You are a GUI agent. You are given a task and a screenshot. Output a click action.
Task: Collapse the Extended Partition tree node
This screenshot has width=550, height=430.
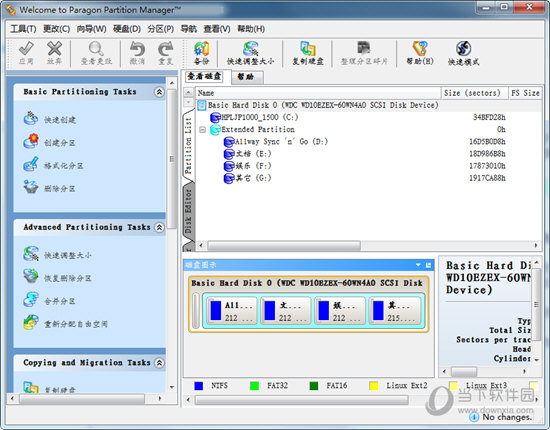tap(202, 129)
